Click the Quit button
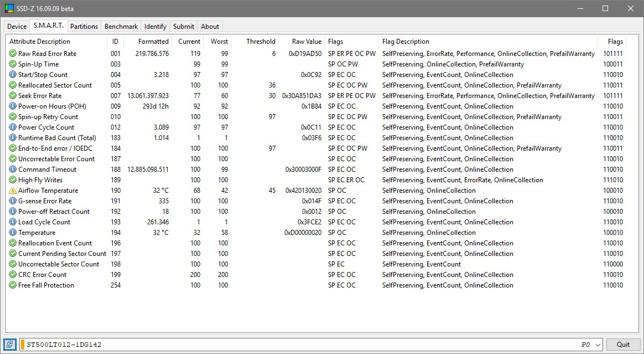This screenshot has width=644, height=354. pyautogui.click(x=623, y=345)
